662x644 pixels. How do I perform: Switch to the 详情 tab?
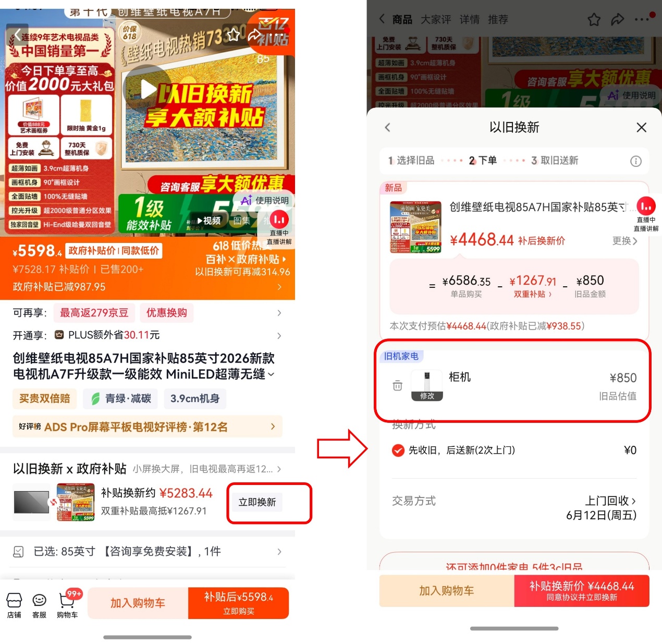[469, 20]
